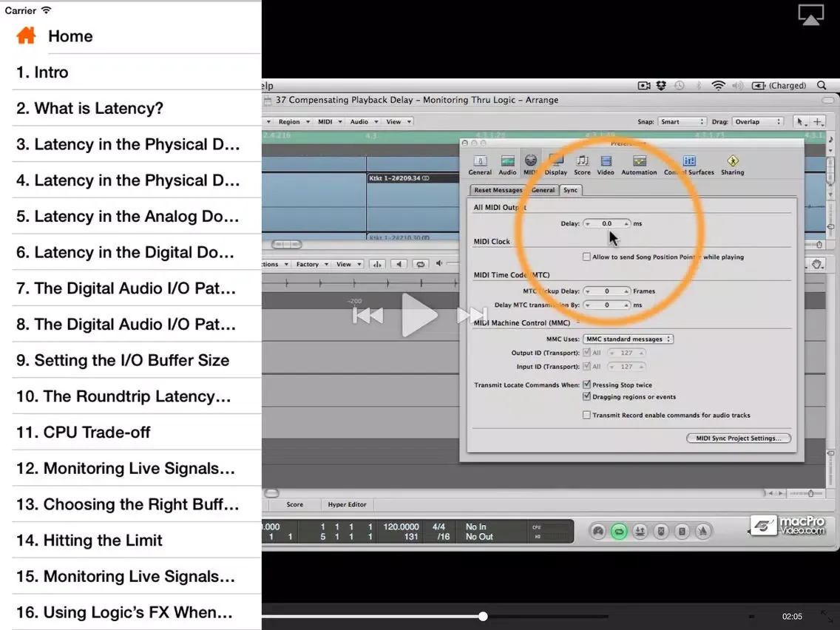The image size is (840, 630).
Task: Tap the AirPlay icon above the video
Action: (810, 15)
